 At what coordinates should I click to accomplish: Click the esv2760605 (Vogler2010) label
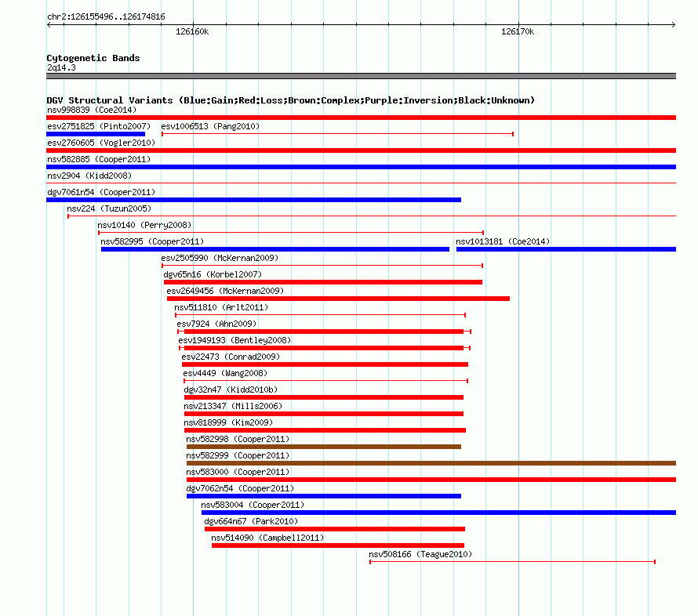click(x=101, y=143)
